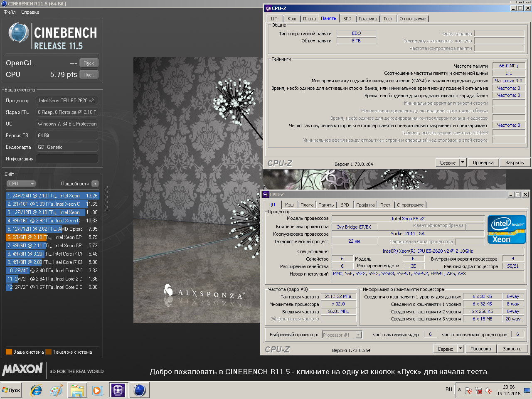
Task: Select ranking row 8 Intel Core i7 5.48
Action: pyautogui.click(x=52, y=254)
